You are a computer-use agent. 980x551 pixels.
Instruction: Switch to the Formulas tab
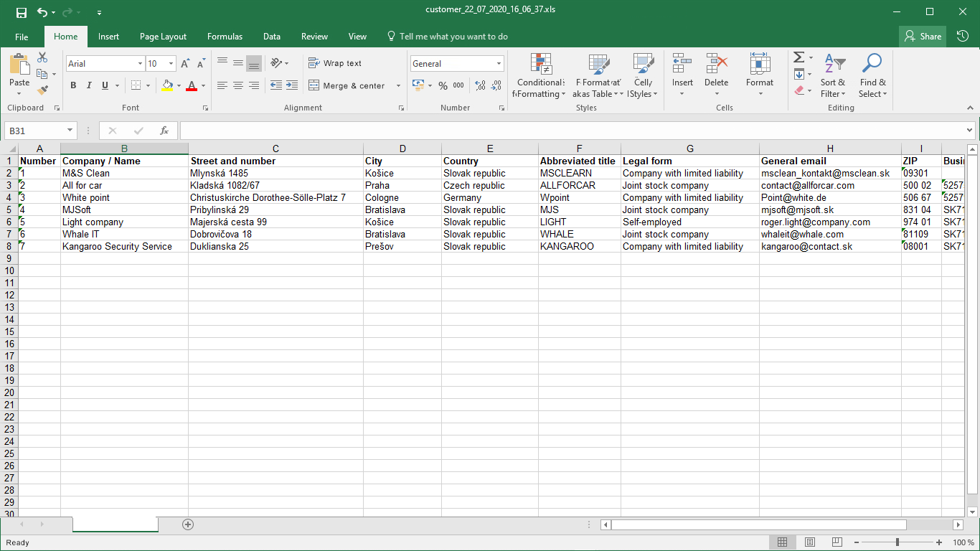coord(225,37)
